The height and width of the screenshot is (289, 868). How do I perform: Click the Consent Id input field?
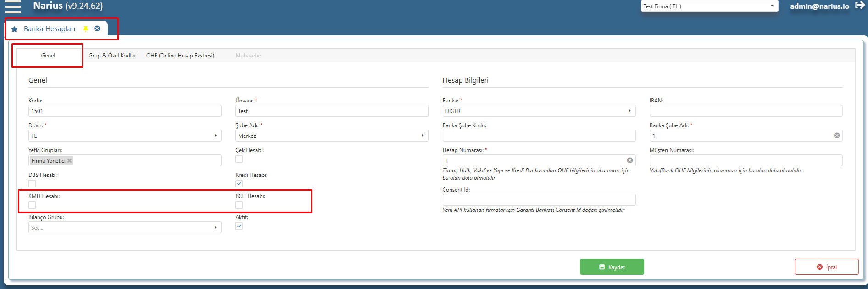pyautogui.click(x=539, y=200)
